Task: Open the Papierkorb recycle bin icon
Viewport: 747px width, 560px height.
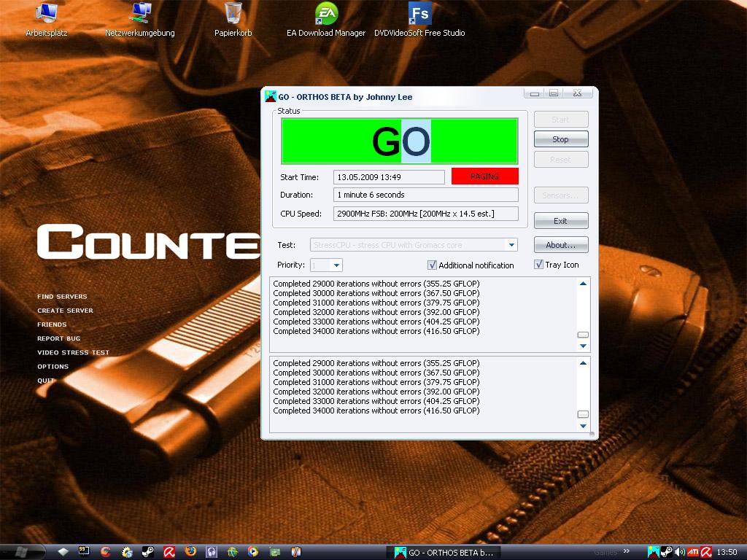Action: (233, 20)
